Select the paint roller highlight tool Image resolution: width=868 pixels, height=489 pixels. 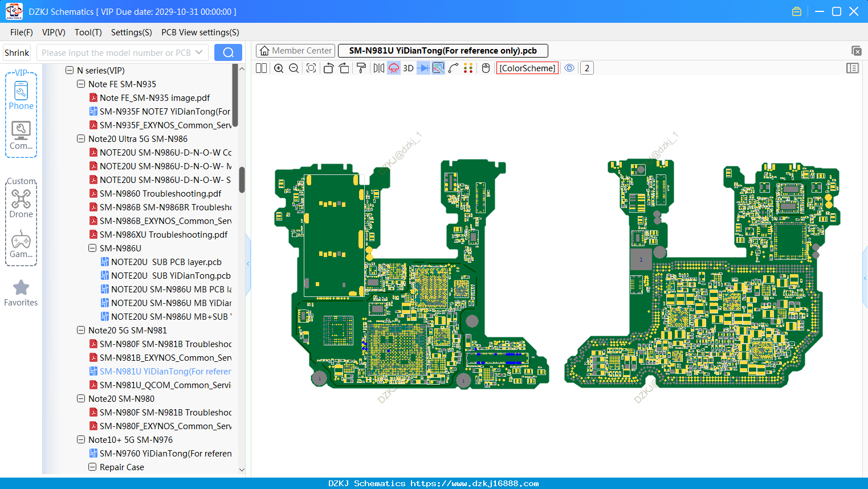coord(361,68)
